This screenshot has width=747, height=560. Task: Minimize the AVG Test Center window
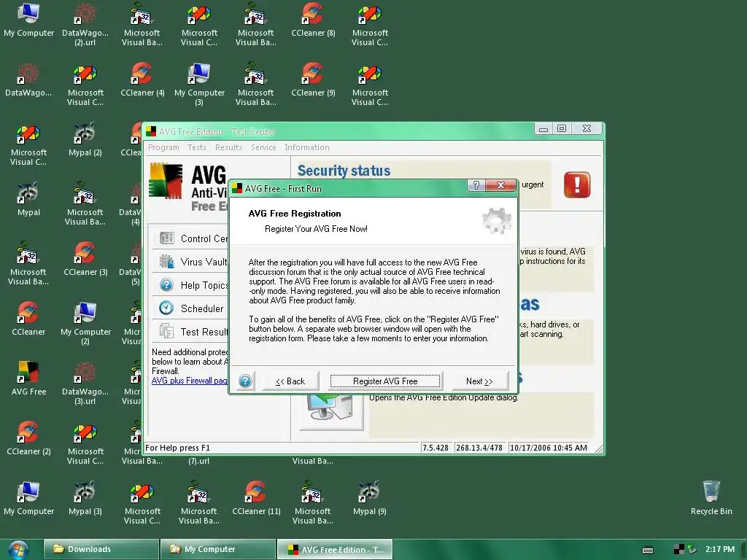(x=543, y=128)
